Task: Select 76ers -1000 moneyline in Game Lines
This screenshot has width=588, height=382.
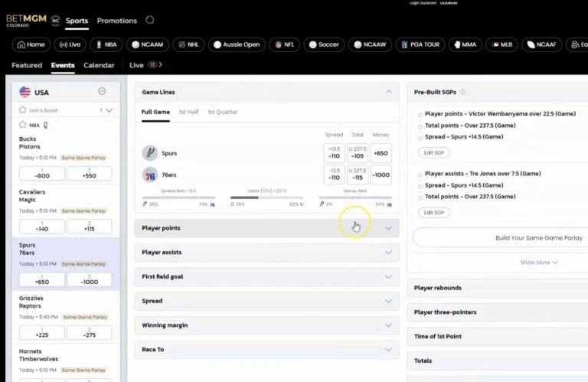Action: (381, 175)
